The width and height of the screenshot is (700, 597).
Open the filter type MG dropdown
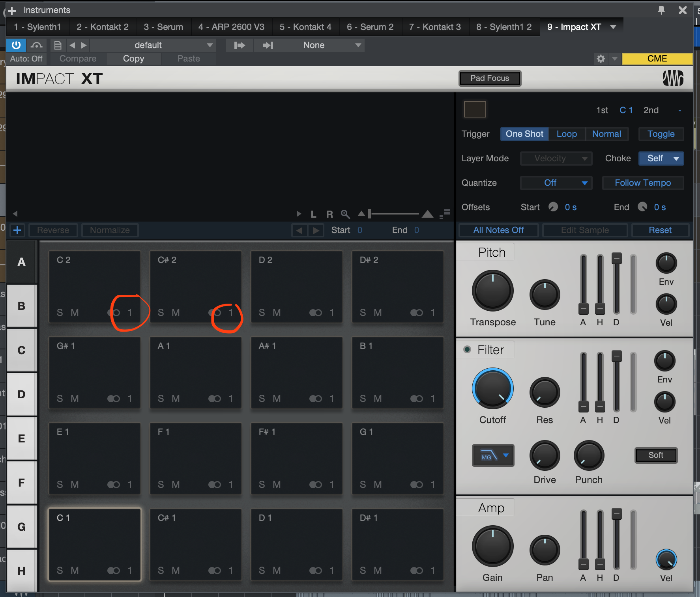tap(493, 455)
